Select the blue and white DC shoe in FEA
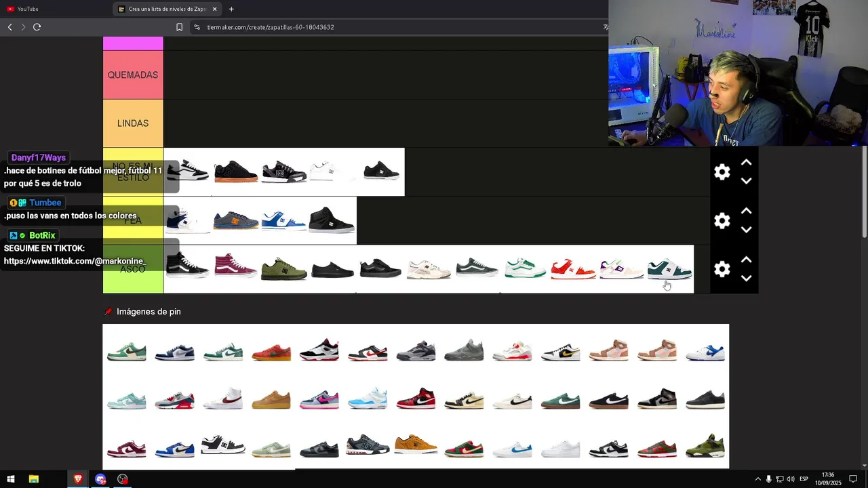 [x=283, y=221]
